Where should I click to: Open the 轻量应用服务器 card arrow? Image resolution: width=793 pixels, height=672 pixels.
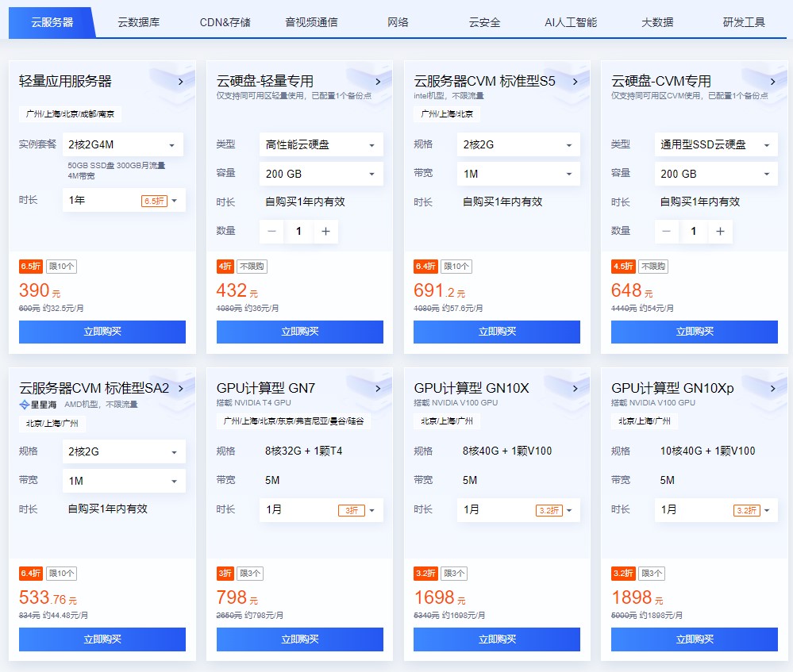tap(180, 82)
